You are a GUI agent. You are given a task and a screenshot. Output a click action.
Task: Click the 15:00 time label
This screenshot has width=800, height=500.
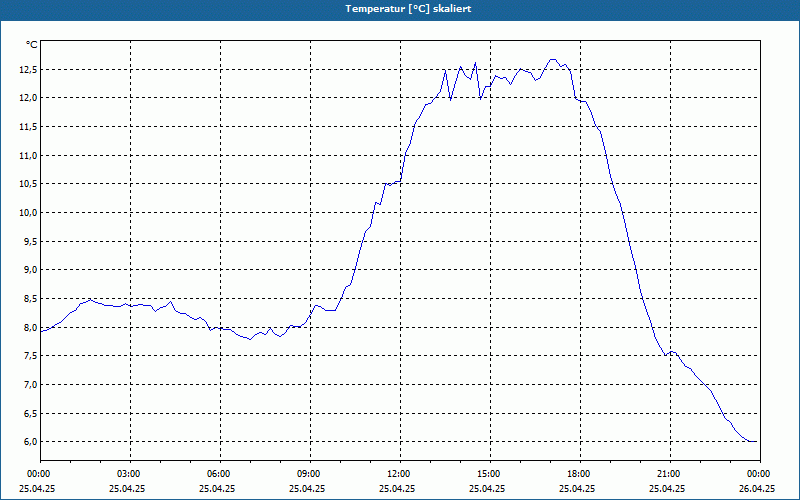pos(490,474)
